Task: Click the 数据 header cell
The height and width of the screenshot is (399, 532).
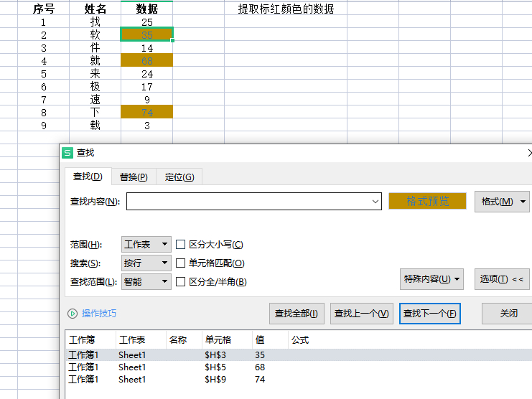Action: 147,9
